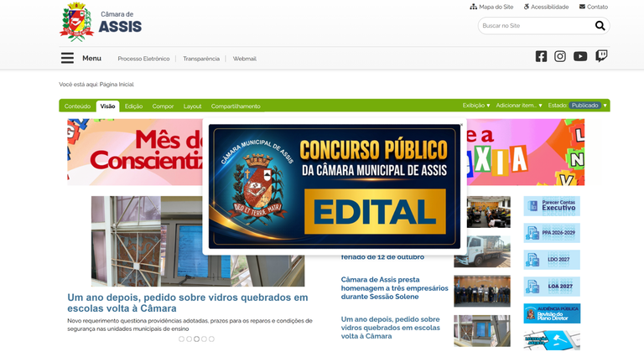Open the homenagem a três empresários article
This screenshot has width=644, height=362.
pyautogui.click(x=394, y=288)
